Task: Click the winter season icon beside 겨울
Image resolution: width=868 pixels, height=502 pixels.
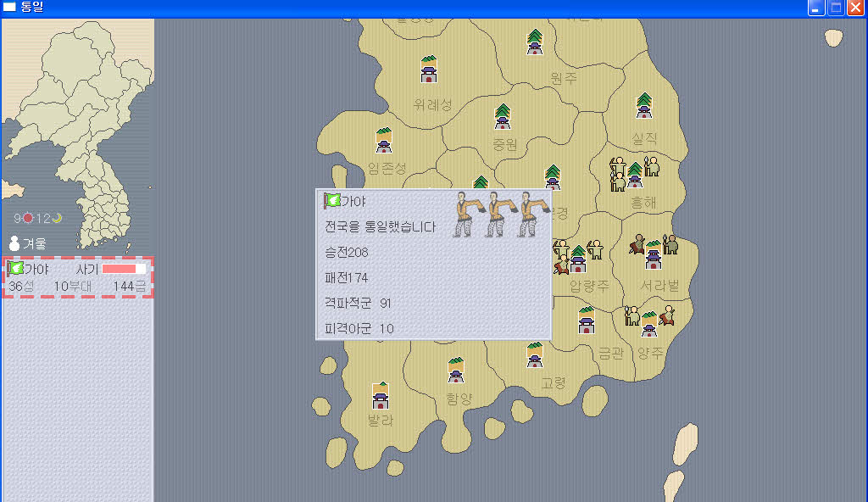Action: coord(14,243)
